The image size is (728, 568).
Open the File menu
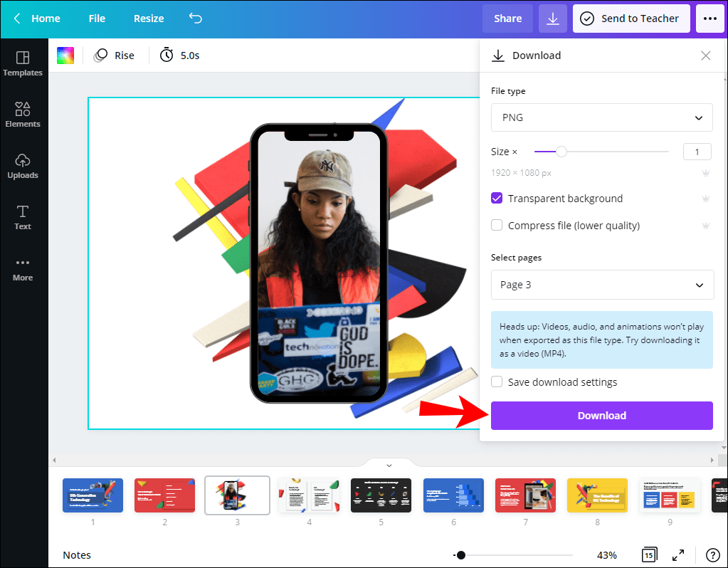point(96,19)
